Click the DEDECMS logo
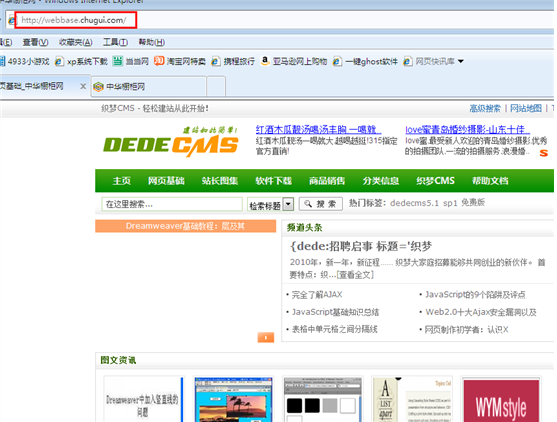The width and height of the screenshot is (557, 422). [171, 142]
